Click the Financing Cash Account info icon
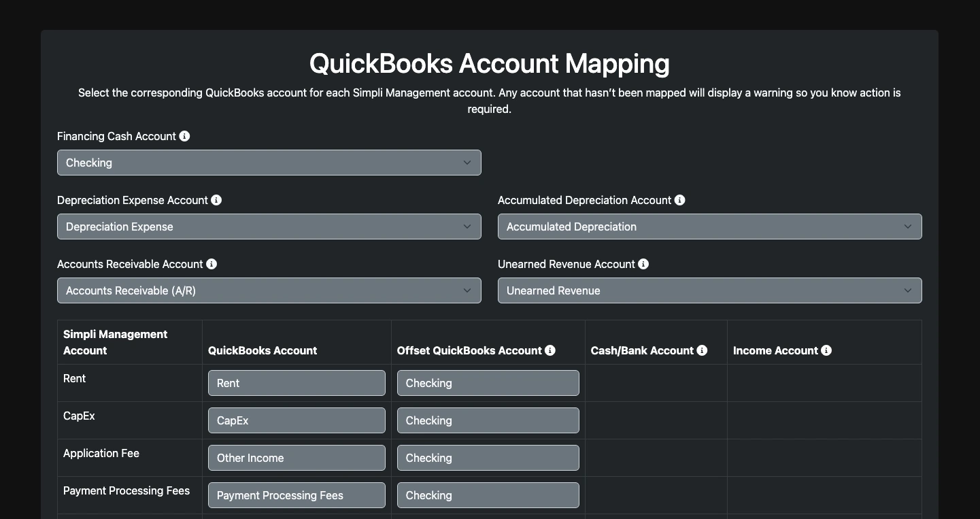The height and width of the screenshot is (519, 980). coord(184,136)
